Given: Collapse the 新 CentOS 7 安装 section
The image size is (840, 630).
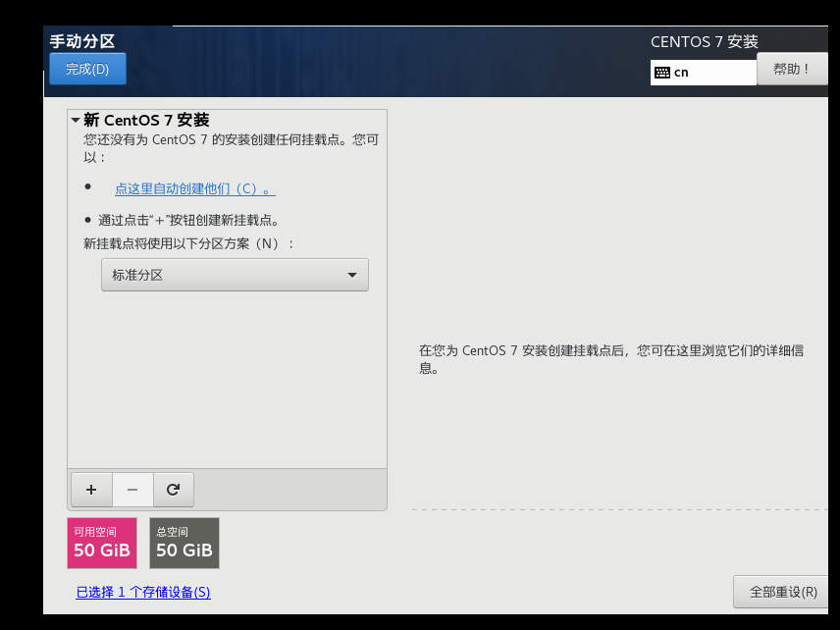Looking at the screenshot, I should [x=76, y=120].
